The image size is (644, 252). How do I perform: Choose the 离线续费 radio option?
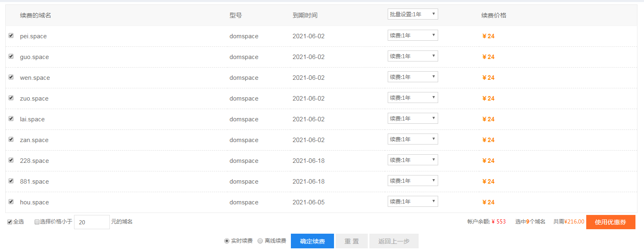click(x=260, y=241)
